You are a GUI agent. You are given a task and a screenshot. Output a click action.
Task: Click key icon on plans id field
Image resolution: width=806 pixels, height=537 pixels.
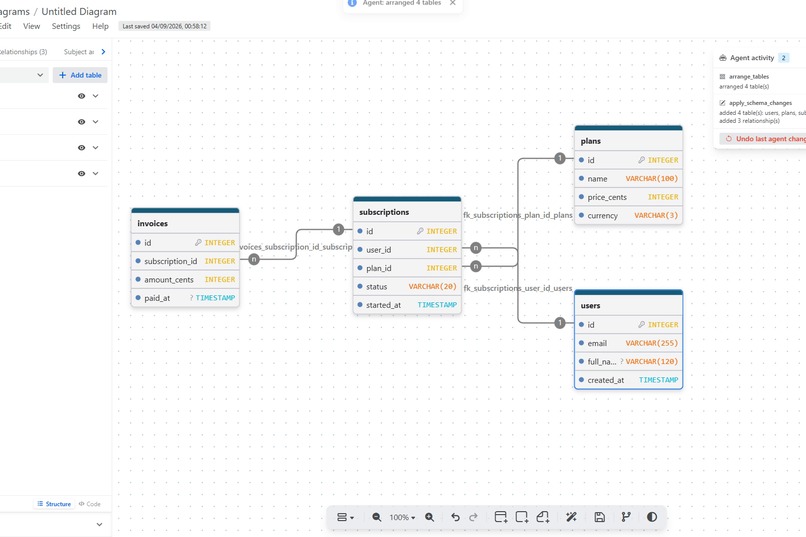642,160
